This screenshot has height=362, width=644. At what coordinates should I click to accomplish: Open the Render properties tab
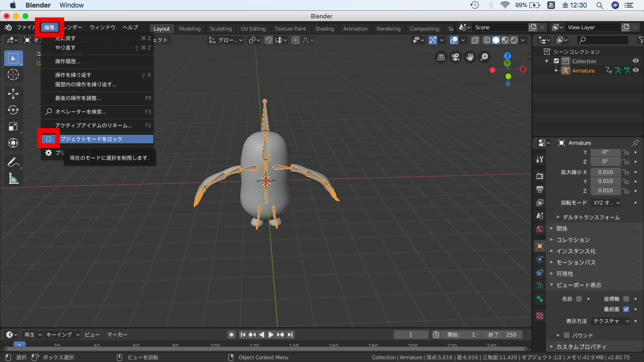point(540,176)
